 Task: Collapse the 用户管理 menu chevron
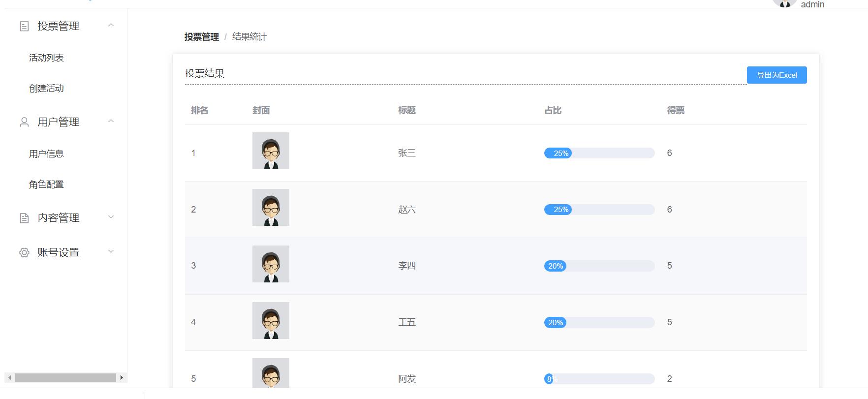point(111,121)
